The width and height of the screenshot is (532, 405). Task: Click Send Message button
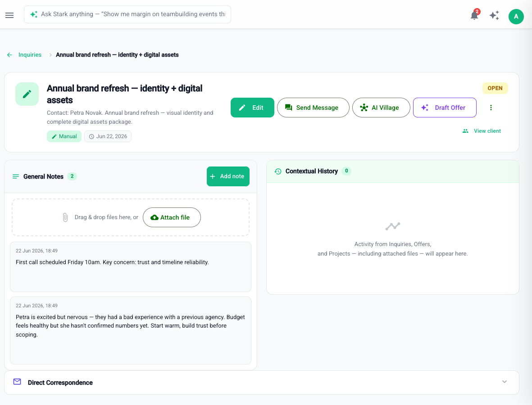point(313,108)
